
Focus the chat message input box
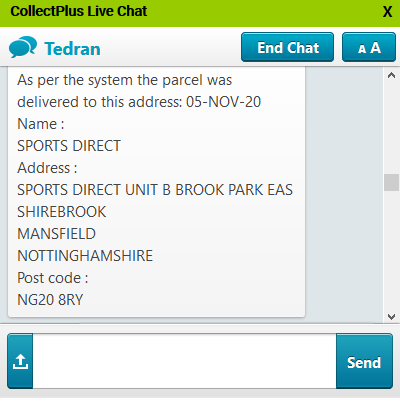pyautogui.click(x=184, y=361)
